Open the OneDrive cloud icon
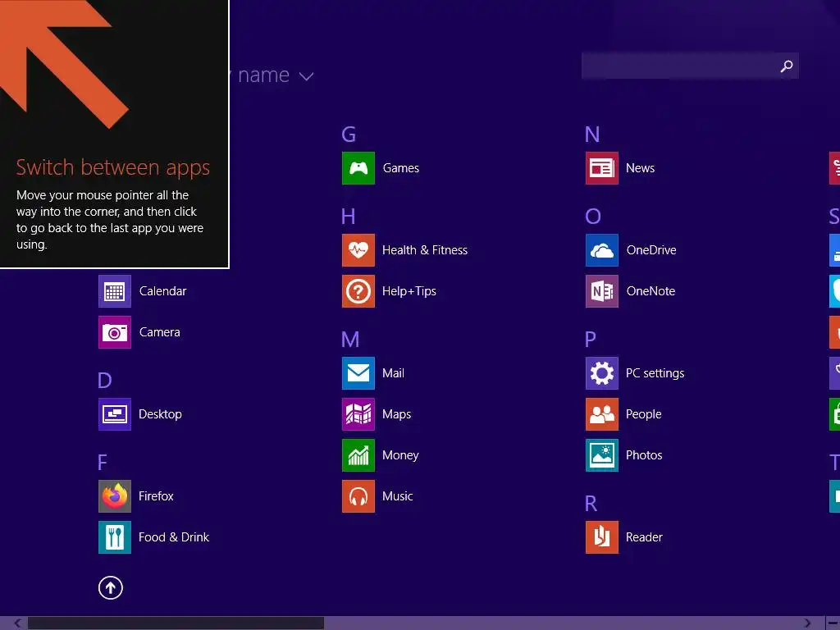The image size is (840, 630). (601, 250)
